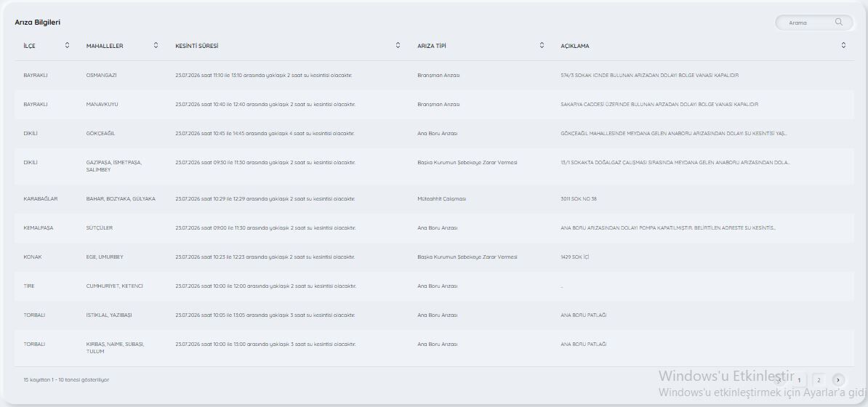The width and height of the screenshot is (868, 407).
Task: Select the TORBALI İstiklal, Yazıbaşı row
Action: [434, 315]
